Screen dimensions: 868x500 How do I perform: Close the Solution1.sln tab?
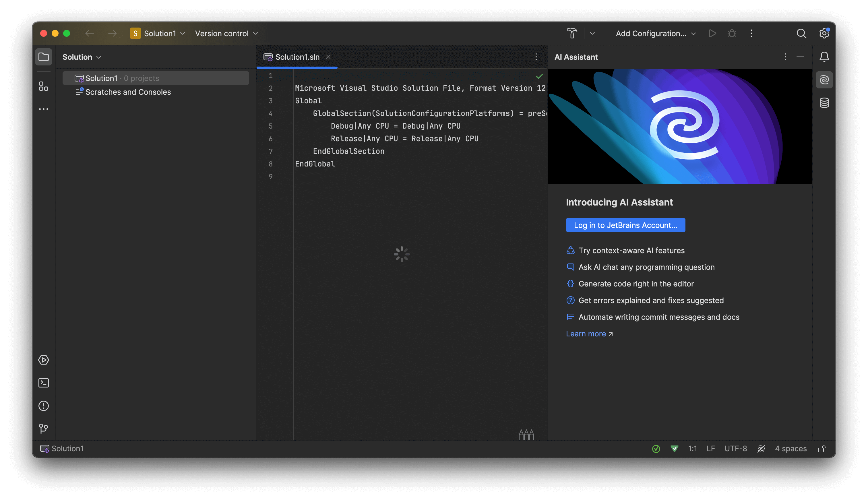328,57
